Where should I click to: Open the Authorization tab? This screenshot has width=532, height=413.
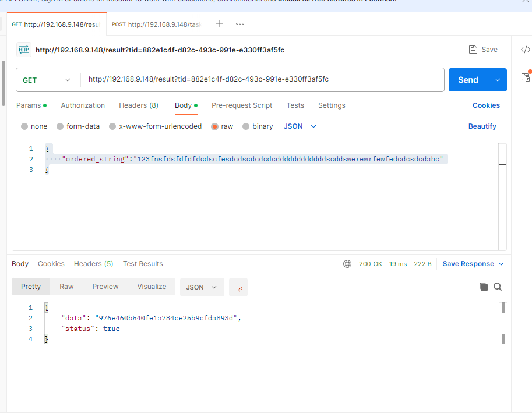[x=83, y=105]
